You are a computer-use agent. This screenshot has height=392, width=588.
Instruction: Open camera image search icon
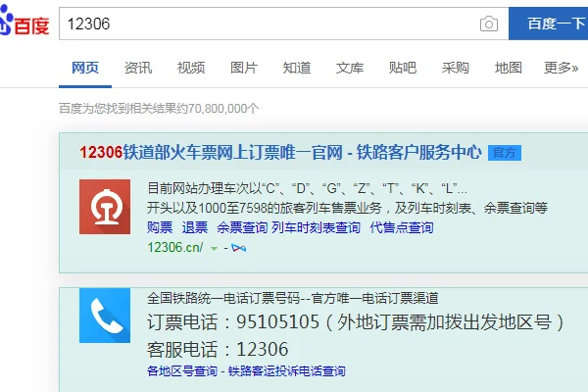489,24
